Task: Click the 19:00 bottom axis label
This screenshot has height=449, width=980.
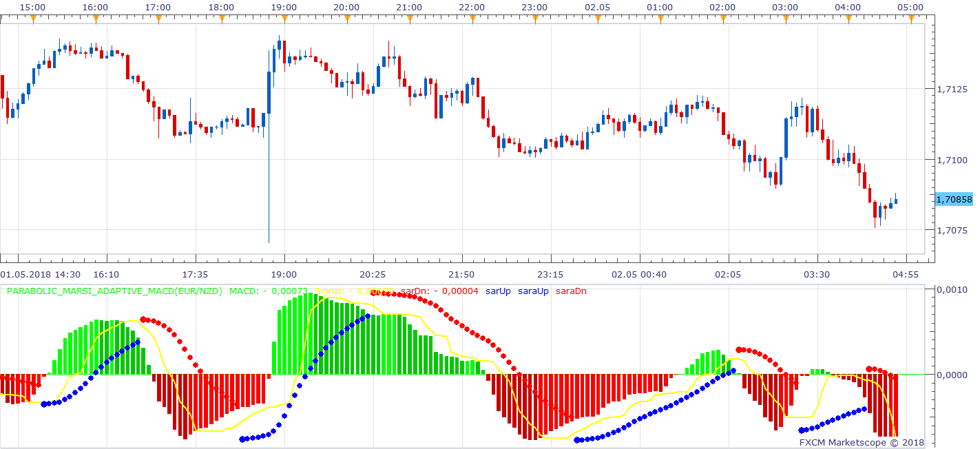Action: click(284, 274)
